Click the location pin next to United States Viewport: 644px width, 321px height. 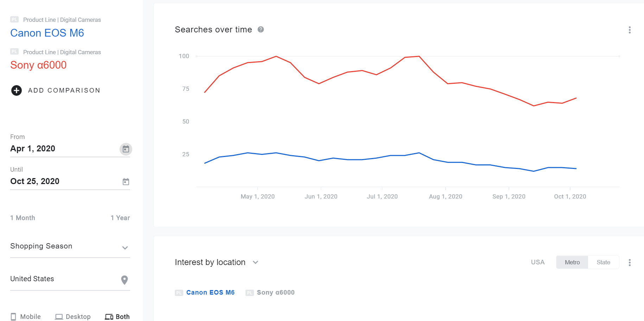point(124,280)
